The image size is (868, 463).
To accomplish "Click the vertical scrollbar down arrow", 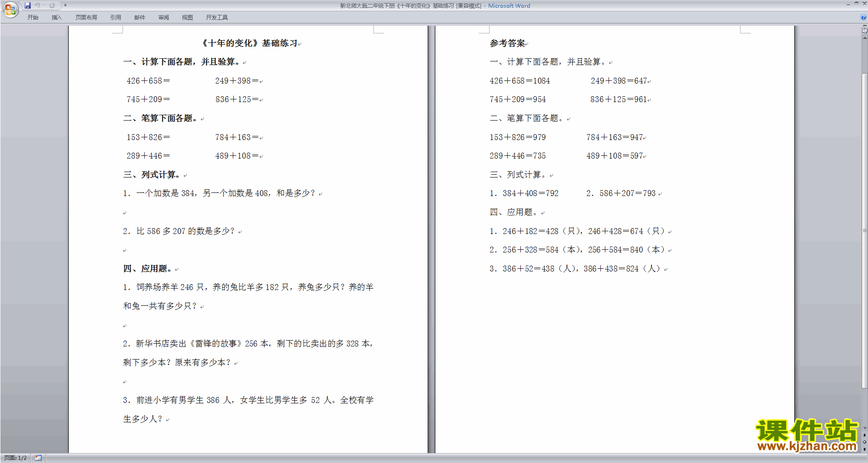I will coord(864,428).
